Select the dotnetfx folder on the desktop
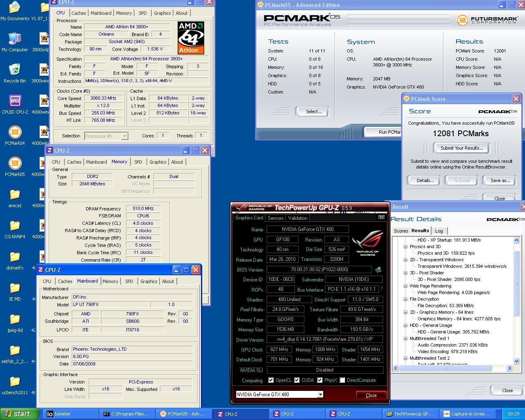525x420 pixels. pos(15,260)
